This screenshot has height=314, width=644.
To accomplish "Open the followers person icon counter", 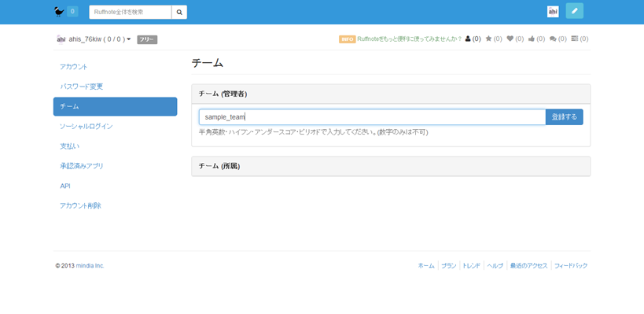I will point(473,39).
